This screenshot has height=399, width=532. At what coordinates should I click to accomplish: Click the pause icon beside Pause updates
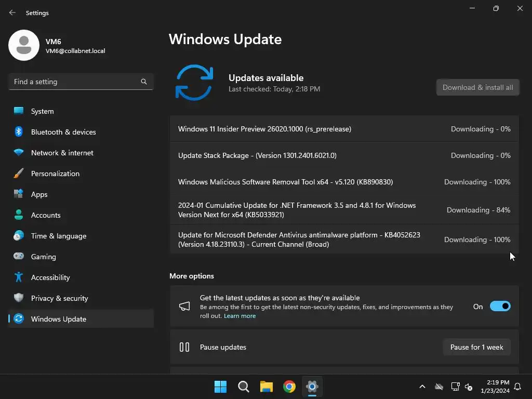[x=184, y=347]
